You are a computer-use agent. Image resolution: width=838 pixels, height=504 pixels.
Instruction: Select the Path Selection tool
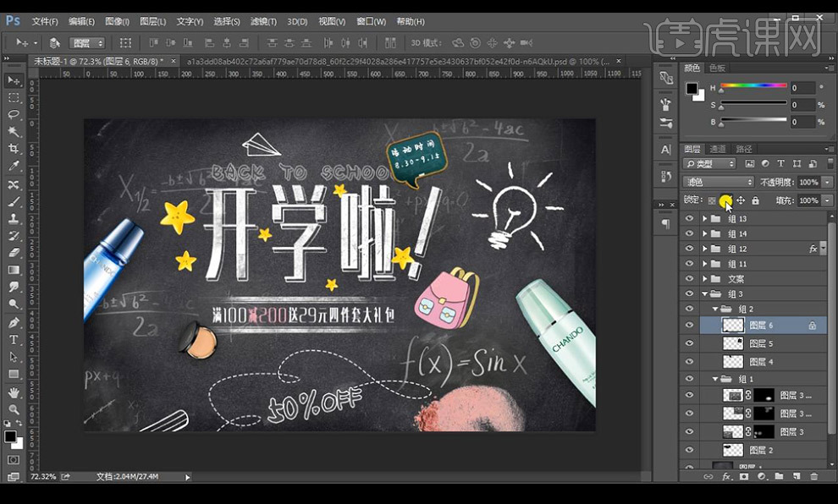click(14, 357)
